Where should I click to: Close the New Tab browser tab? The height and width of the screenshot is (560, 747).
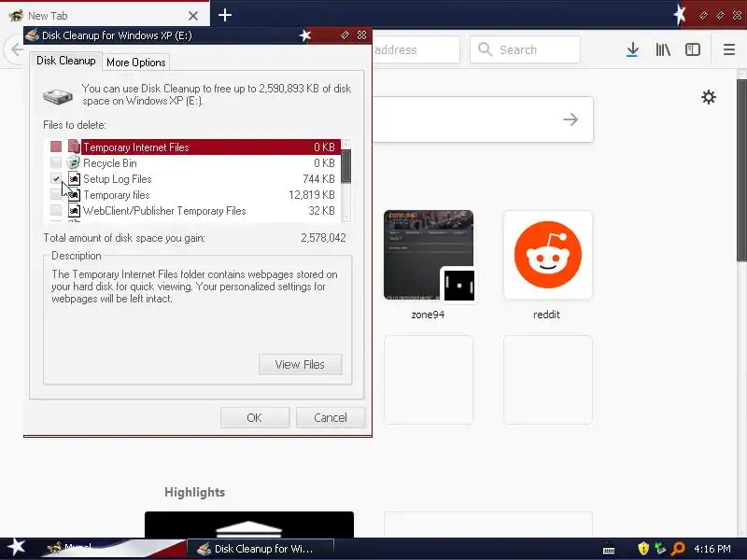193,16
